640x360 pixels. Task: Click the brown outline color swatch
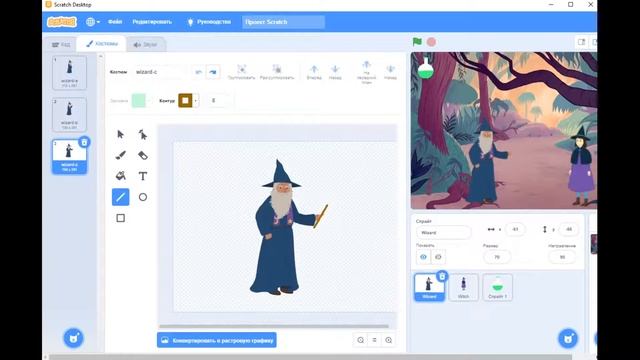(x=185, y=100)
